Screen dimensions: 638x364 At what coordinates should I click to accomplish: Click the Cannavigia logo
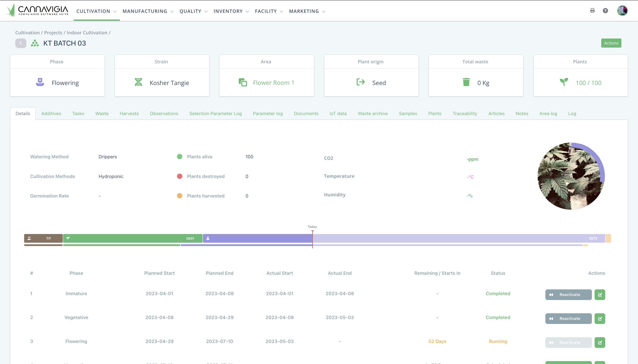[x=37, y=10]
